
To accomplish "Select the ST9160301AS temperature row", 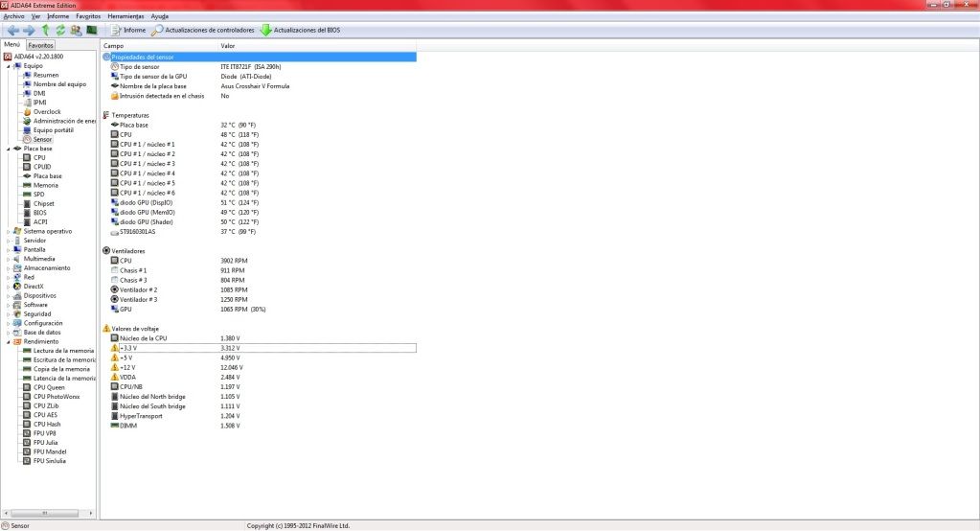I will 260,232.
